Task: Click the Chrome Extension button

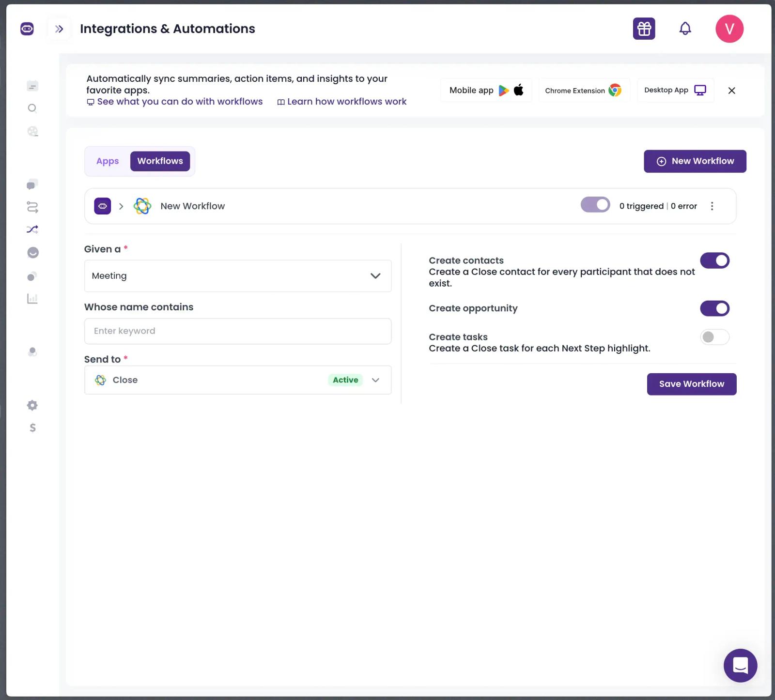Action: coord(584,90)
